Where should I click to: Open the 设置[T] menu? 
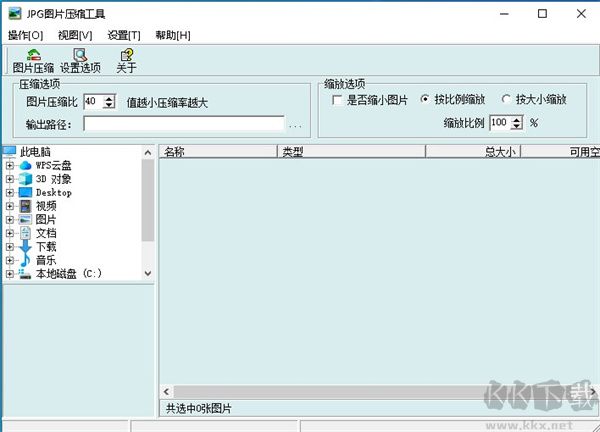124,36
